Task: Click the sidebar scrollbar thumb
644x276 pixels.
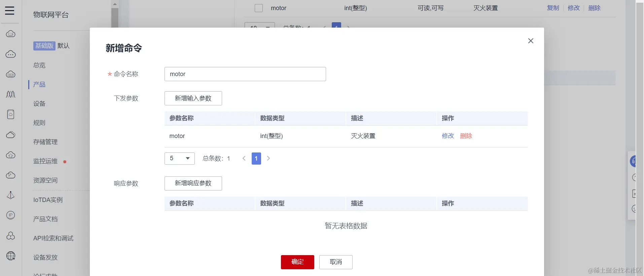Action: click(x=115, y=18)
